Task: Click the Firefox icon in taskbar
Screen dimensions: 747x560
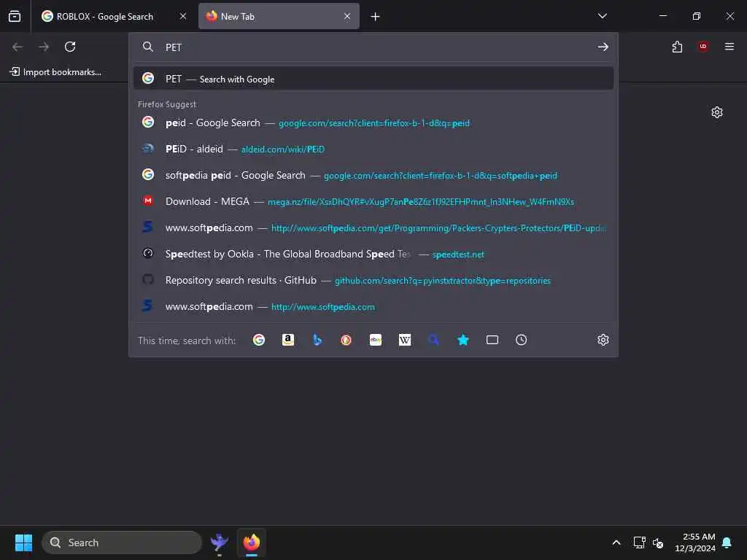Action: [252, 542]
